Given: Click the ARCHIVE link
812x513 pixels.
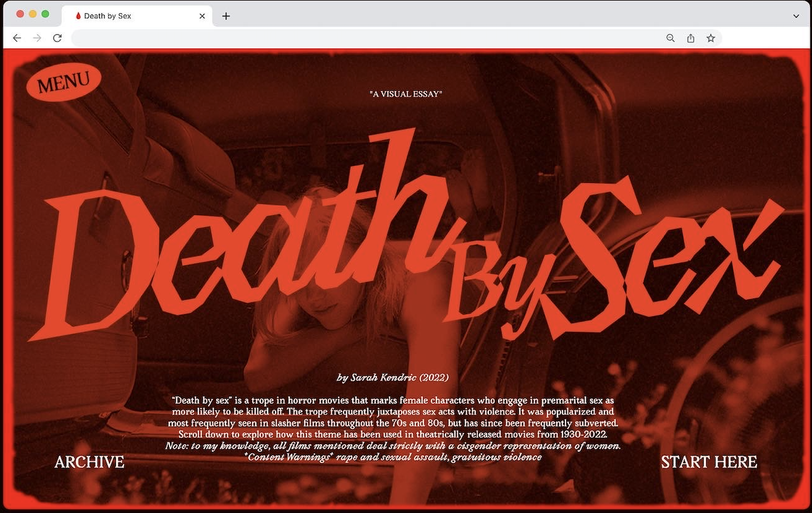Looking at the screenshot, I should click(90, 462).
